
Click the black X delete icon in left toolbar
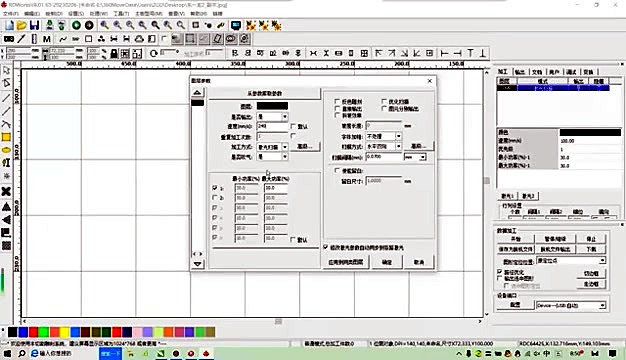[x=6, y=191]
